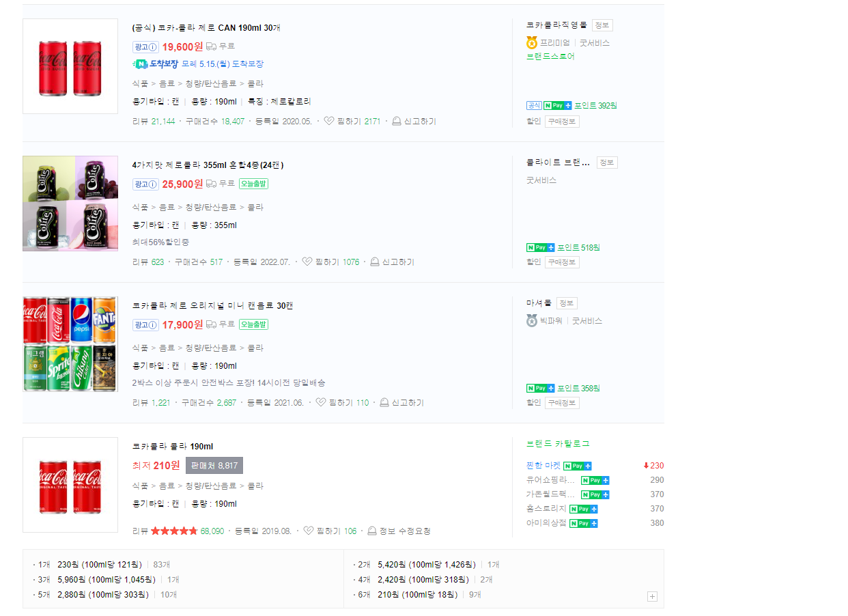Select the 6개 210원 price option
Screen dimensions: 848x616
pyautogui.click(x=416, y=595)
